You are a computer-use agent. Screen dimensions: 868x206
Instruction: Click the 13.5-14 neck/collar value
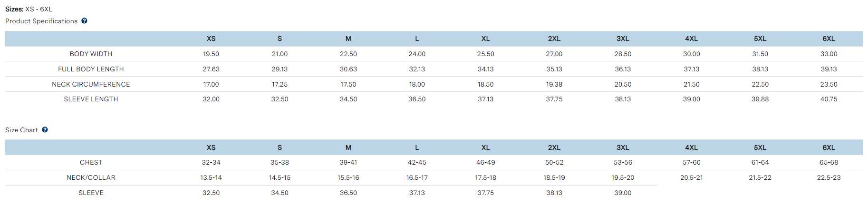pos(211,177)
